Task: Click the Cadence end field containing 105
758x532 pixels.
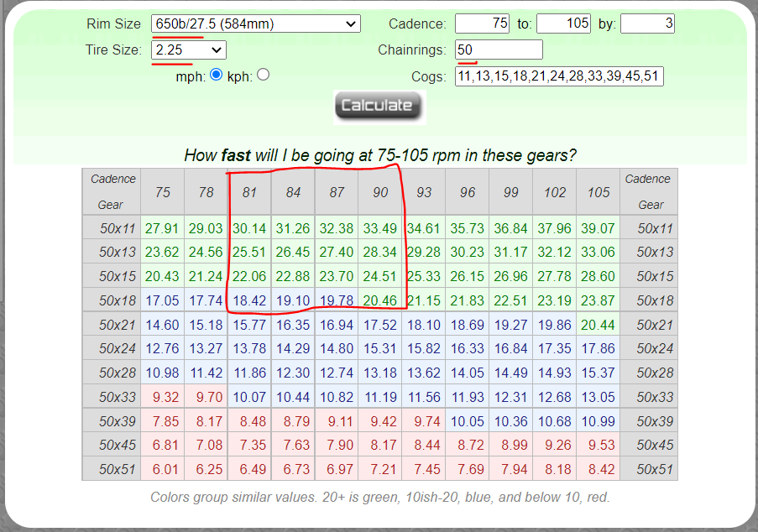Action: point(564,23)
